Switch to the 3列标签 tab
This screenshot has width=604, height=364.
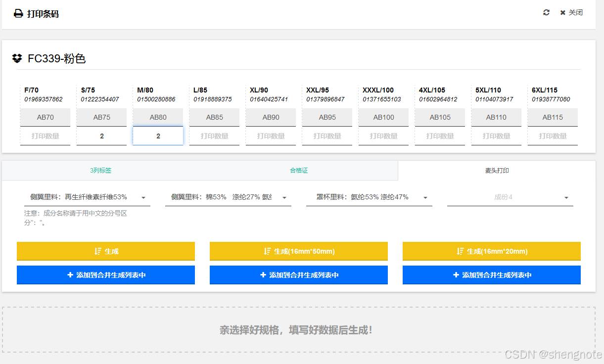(x=100, y=171)
